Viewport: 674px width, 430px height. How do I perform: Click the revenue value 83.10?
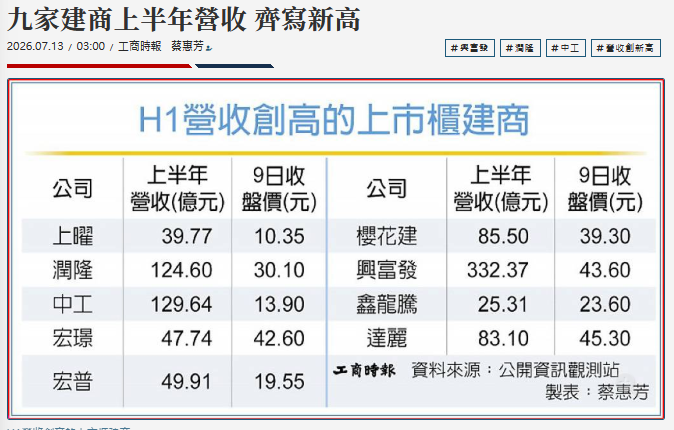pyautogui.click(x=503, y=338)
